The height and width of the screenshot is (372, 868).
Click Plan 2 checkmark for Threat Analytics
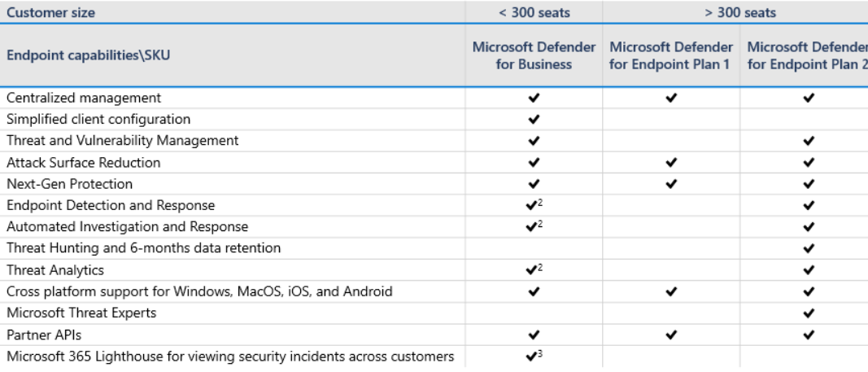tap(809, 270)
